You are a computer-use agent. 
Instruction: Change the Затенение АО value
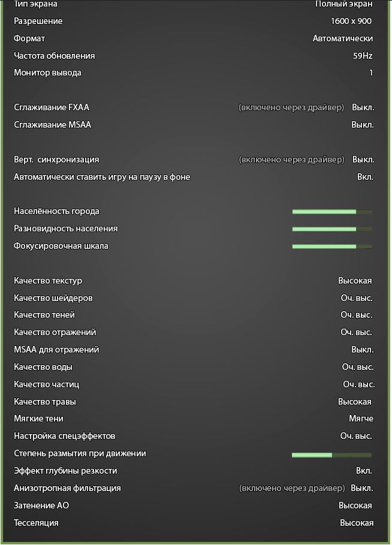click(x=355, y=506)
